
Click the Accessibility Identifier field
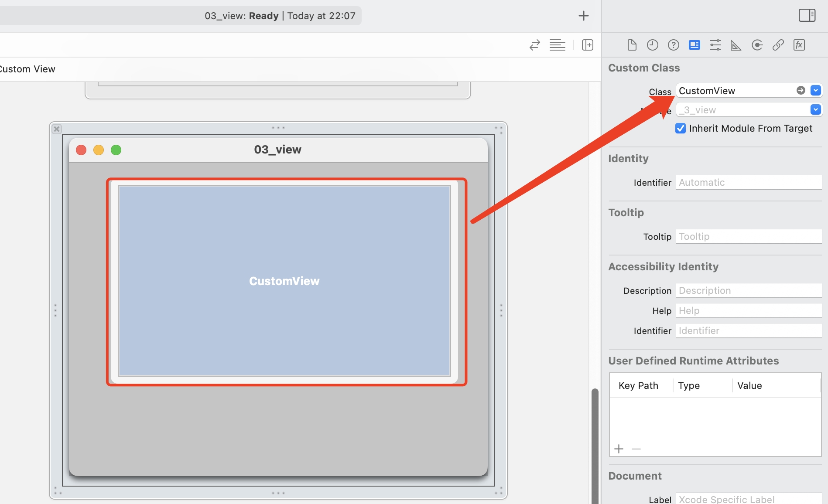pos(749,330)
